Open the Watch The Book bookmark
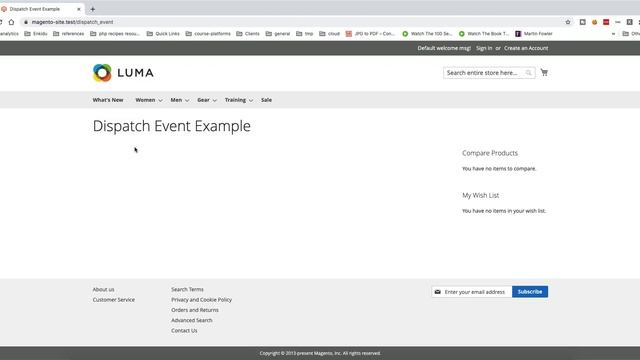Image resolution: width=640 pixels, height=360 pixels. [x=484, y=34]
